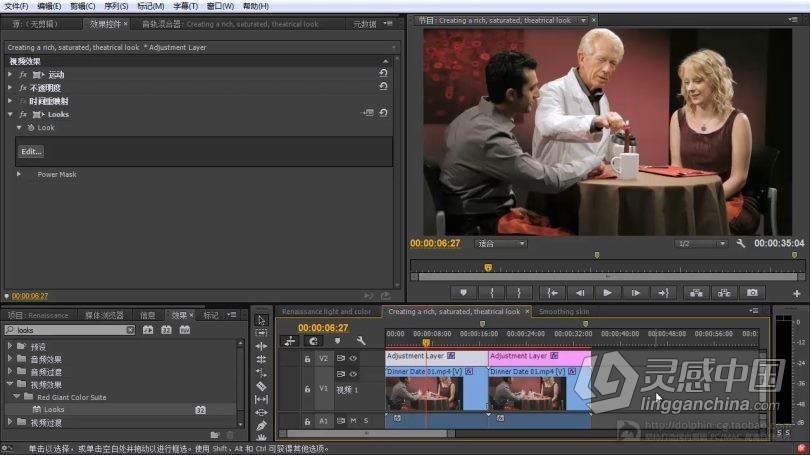Select the Ripple Edit tool
The image size is (810, 455).
[x=261, y=346]
